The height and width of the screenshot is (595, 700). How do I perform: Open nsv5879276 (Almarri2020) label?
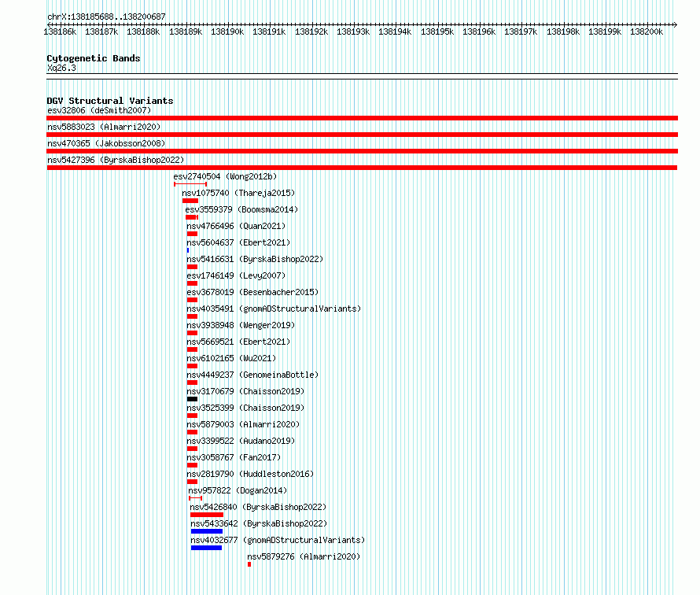[304, 556]
